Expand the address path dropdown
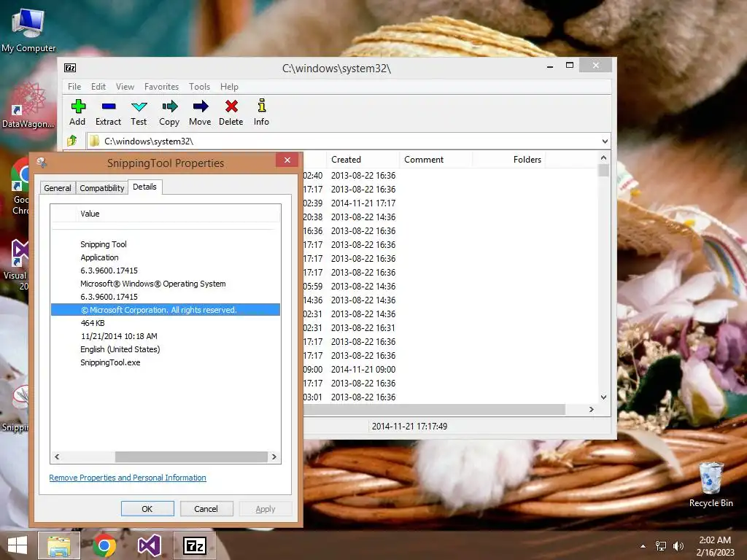Viewport: 747px width, 560px height. tap(605, 141)
